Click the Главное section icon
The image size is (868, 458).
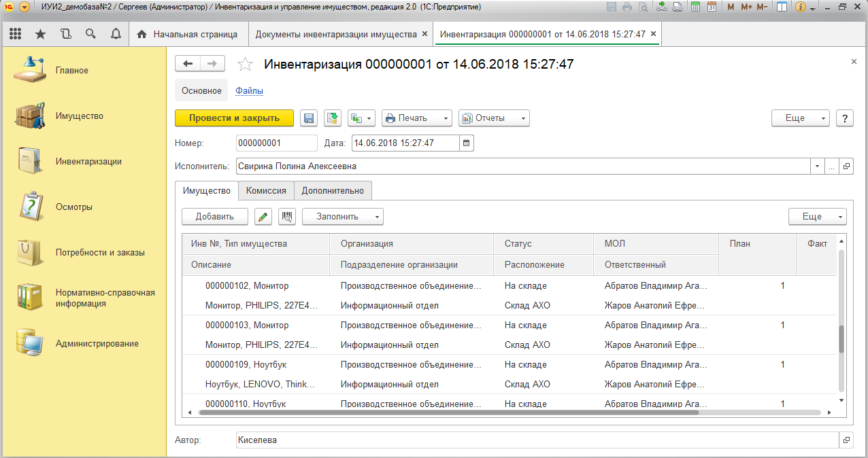pyautogui.click(x=31, y=70)
